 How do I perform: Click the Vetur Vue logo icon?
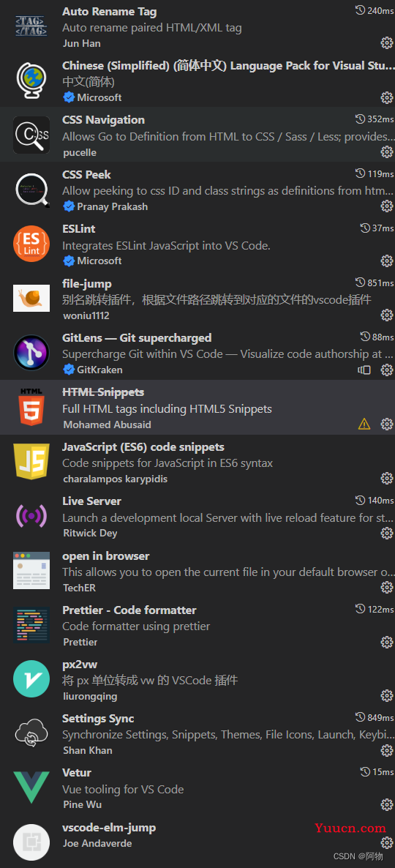(31, 788)
